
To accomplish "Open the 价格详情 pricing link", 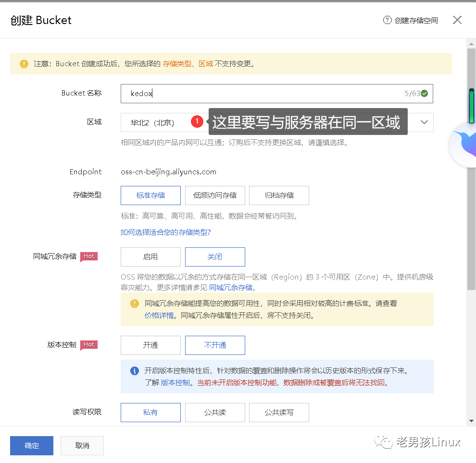I will tap(159, 316).
